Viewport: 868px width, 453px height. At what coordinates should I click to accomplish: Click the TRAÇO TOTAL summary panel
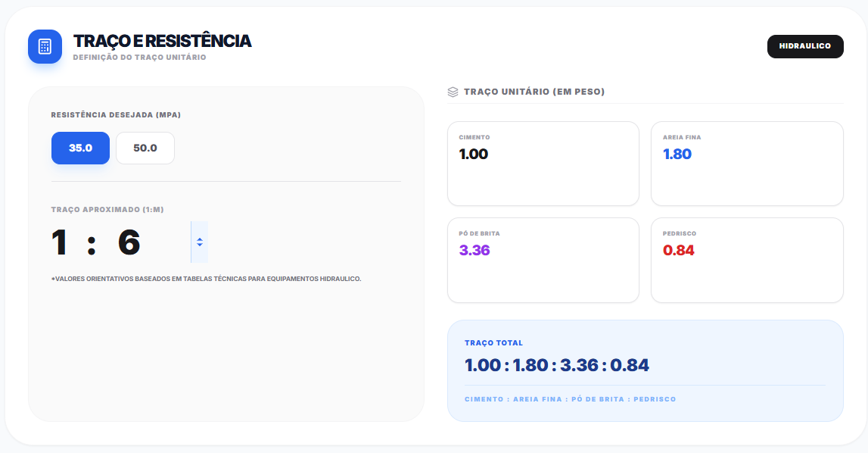645,370
